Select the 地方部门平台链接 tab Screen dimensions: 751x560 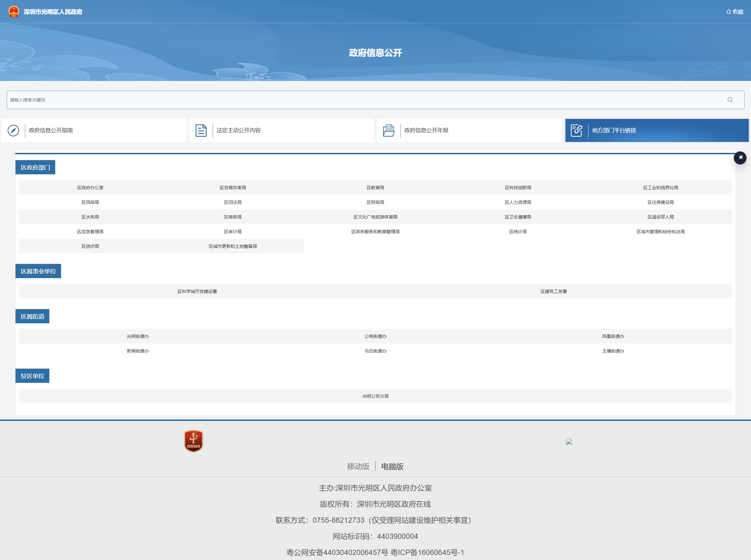(657, 131)
